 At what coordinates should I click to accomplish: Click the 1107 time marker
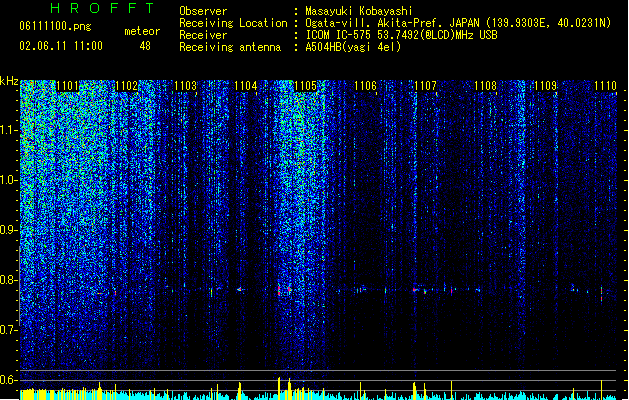425,86
